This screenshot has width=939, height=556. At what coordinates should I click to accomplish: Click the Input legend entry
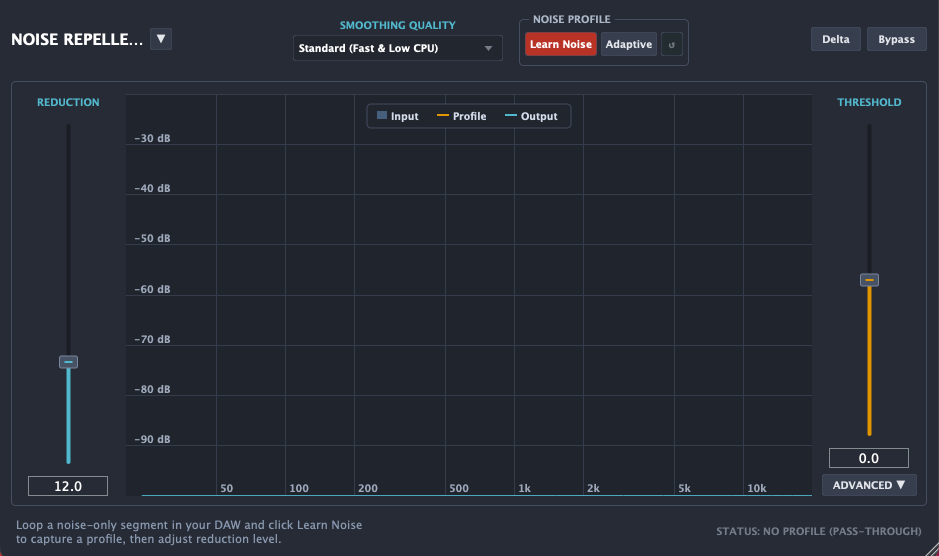coord(398,116)
